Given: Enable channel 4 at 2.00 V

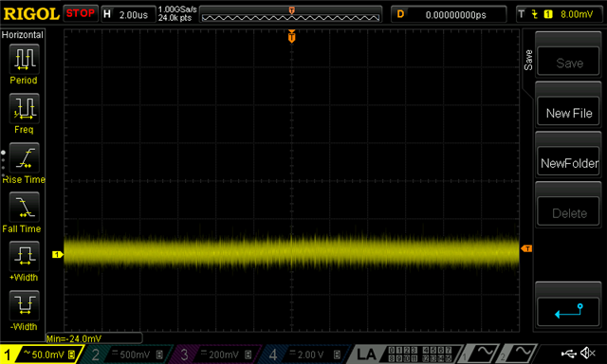Looking at the screenshot, I should point(305,355).
